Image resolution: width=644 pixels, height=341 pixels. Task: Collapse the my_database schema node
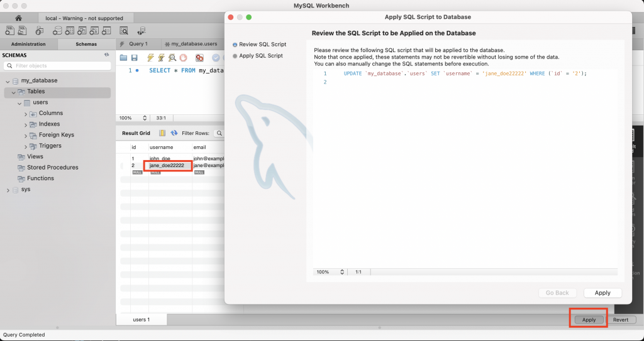pos(8,81)
